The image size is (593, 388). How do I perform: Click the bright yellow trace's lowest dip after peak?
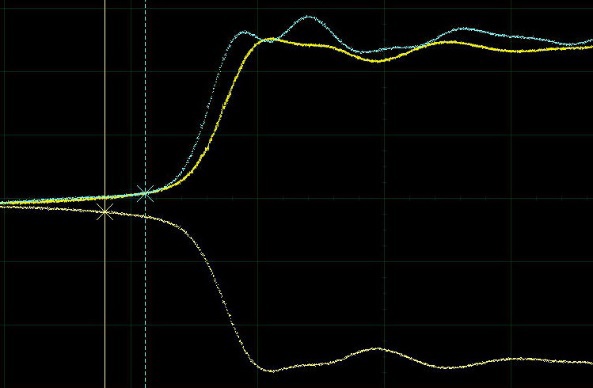coord(378,61)
